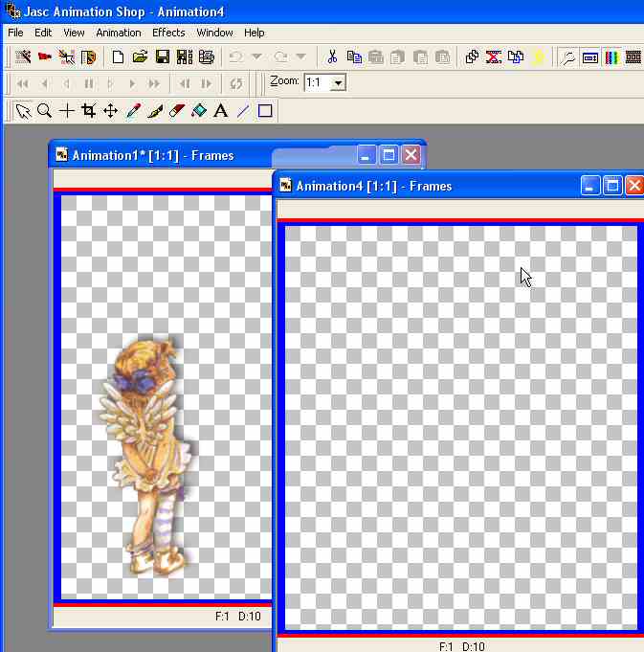Select the Line tool

(243, 111)
